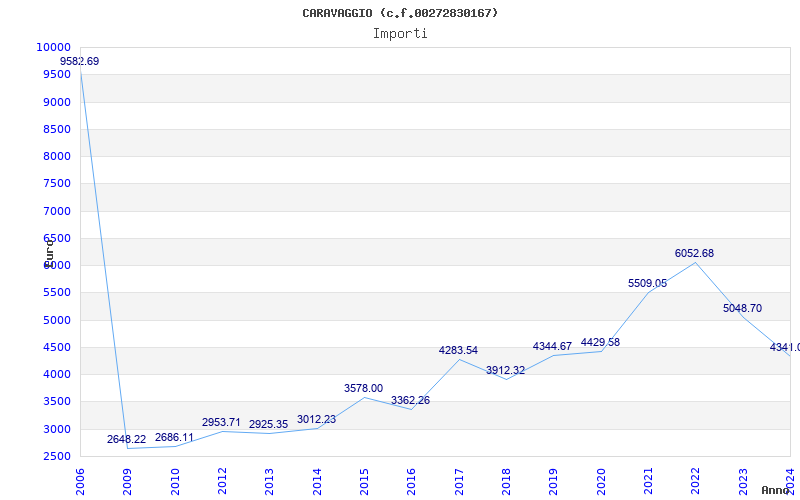Image resolution: width=800 pixels, height=500 pixels.
Task: Click y-axis tick 7000
Action: pyautogui.click(x=57, y=211)
